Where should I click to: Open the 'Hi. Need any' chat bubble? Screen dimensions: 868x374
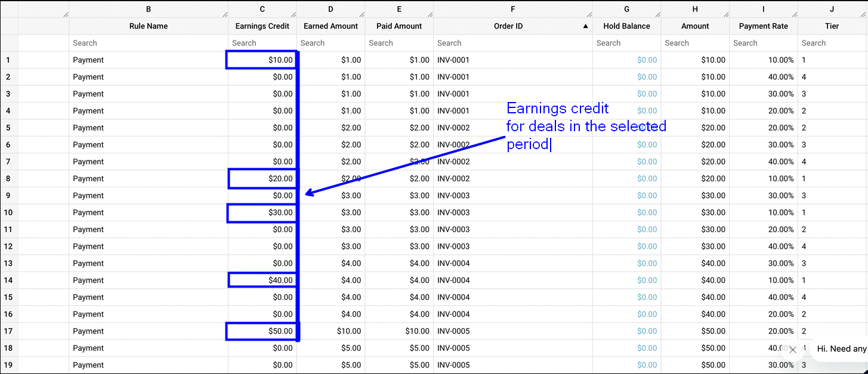pos(841,349)
